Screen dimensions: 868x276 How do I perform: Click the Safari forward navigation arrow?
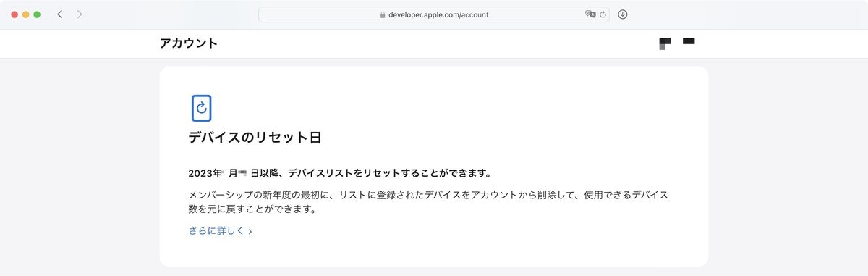tap(80, 14)
